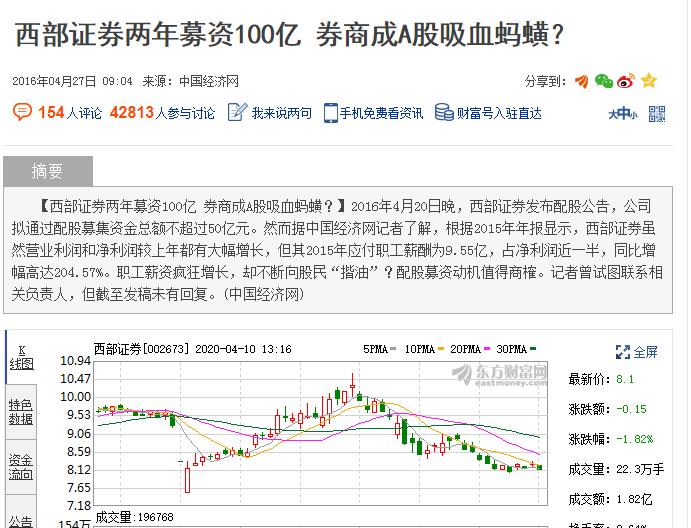This screenshot has width=691, height=528.
Task: Share article via the orange feather icon
Action: coord(582,81)
